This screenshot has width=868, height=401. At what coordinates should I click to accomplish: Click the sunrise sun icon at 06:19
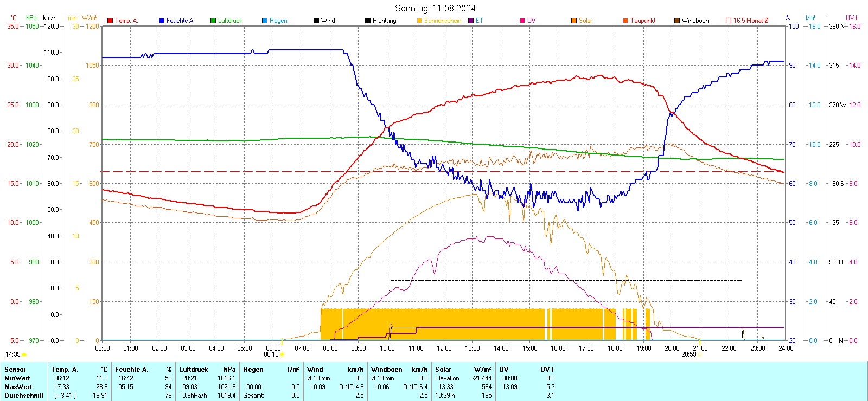[282, 354]
